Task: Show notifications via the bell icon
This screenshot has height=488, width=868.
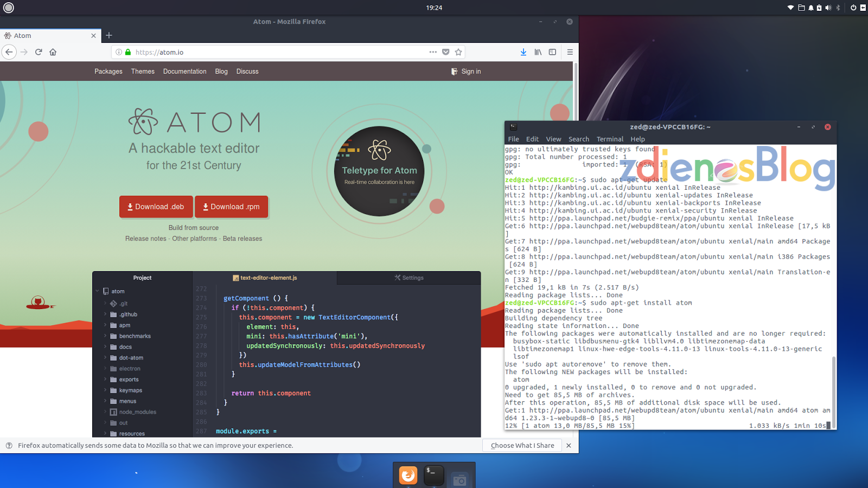Action: [811, 8]
